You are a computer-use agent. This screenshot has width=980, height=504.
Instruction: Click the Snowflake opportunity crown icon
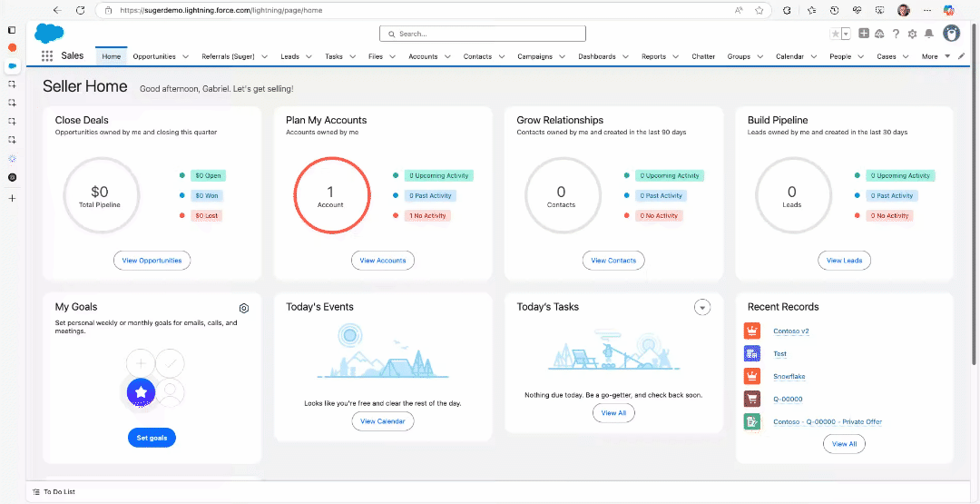click(x=752, y=376)
